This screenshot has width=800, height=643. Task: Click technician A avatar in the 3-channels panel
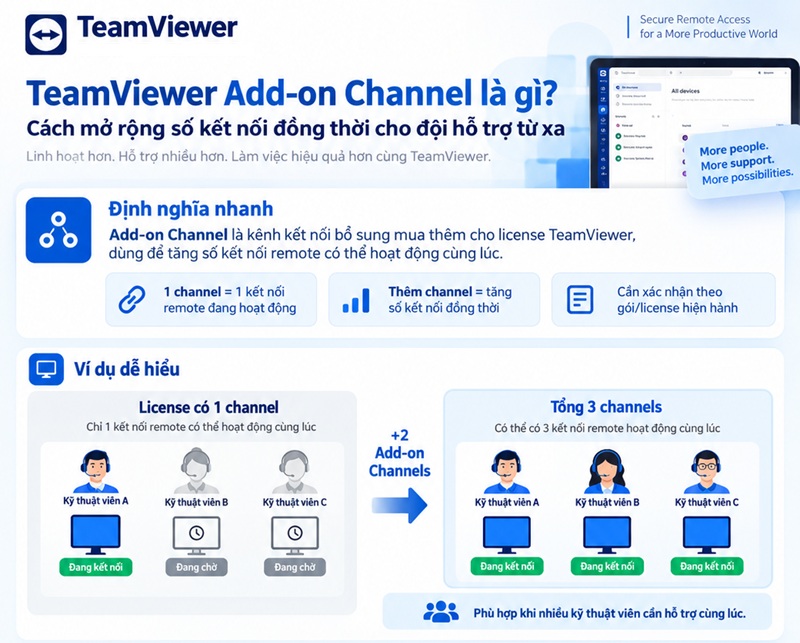(x=506, y=472)
